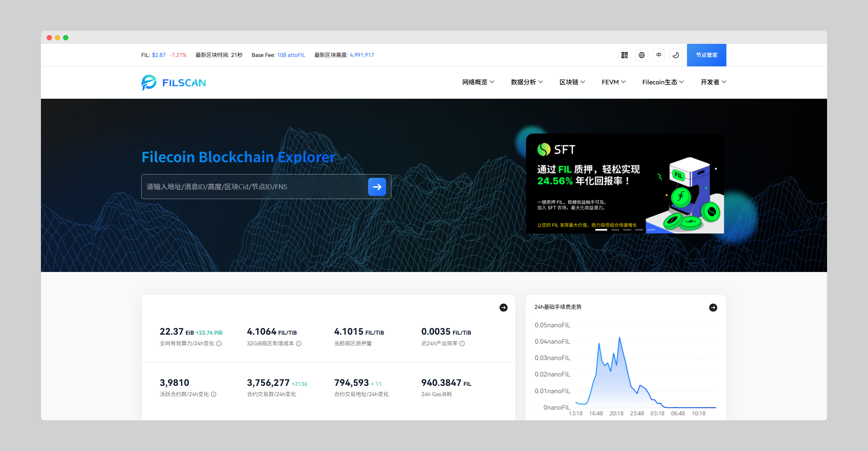The image size is (868, 451).
Task: Show info for 活跃合约数/24h变化
Action: pyautogui.click(x=214, y=394)
